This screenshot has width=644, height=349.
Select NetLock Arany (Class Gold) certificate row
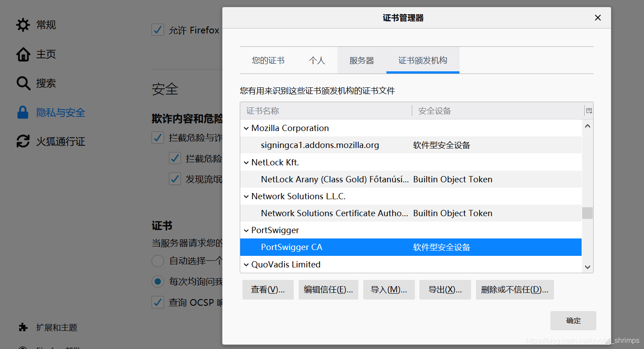tap(411, 179)
